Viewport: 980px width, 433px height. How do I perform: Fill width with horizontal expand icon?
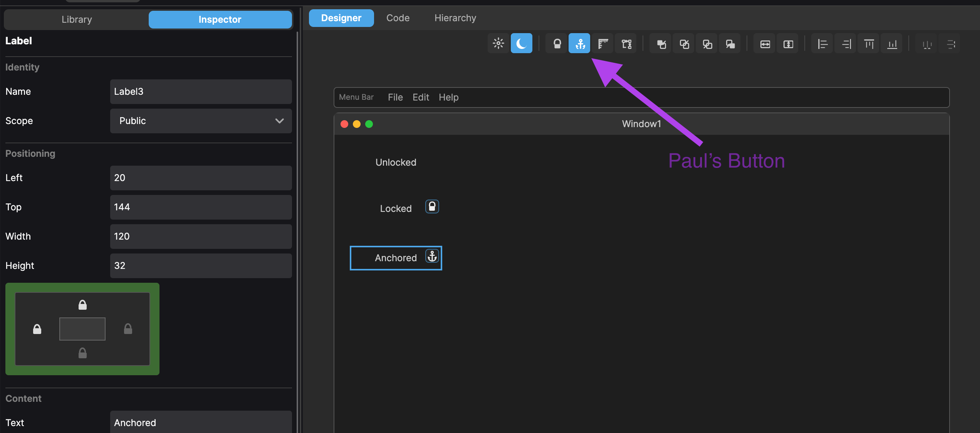[765, 44]
